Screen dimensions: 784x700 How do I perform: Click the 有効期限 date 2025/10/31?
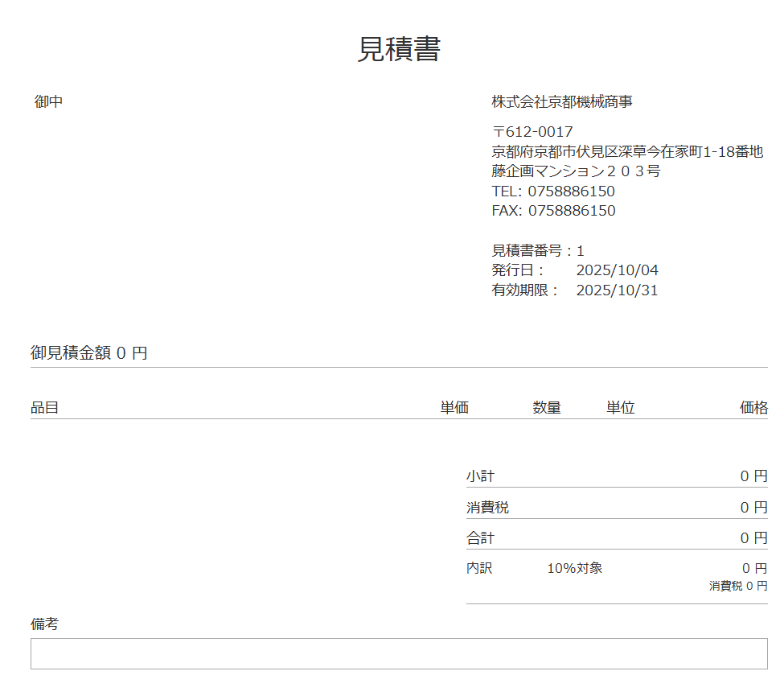(617, 290)
